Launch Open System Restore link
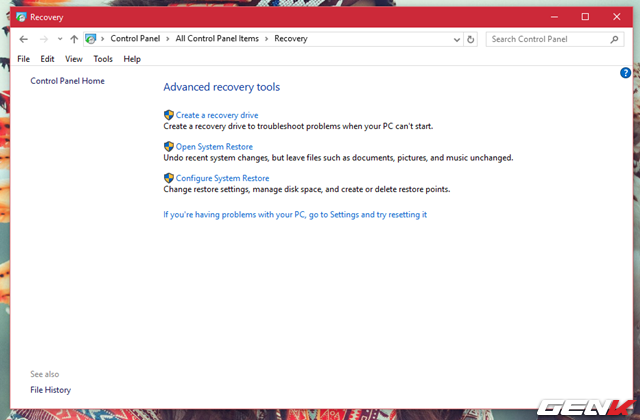The image size is (640, 420). click(x=214, y=147)
